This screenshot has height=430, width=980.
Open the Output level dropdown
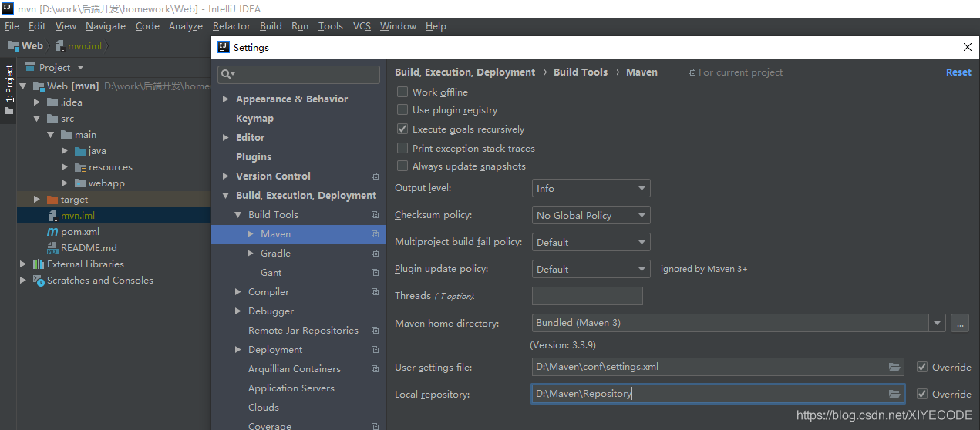591,188
